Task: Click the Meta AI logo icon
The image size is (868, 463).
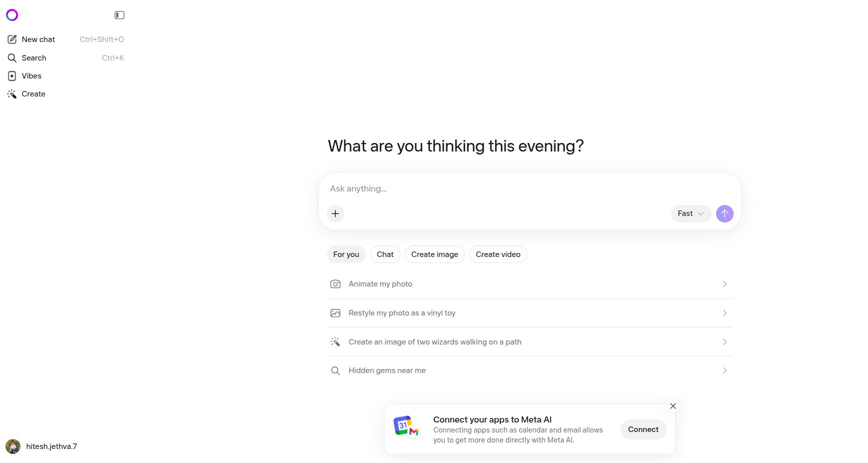Action: (x=12, y=15)
